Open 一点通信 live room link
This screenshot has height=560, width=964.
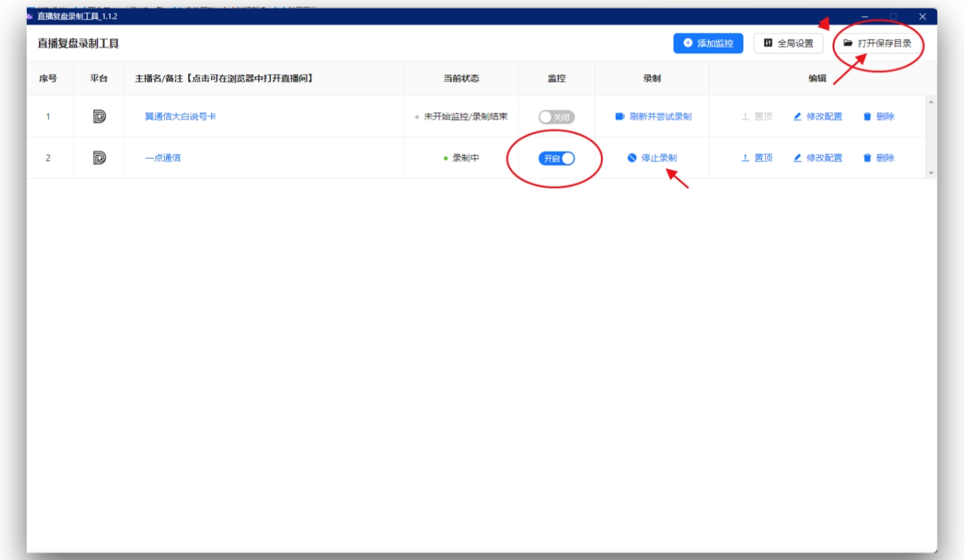coord(163,158)
